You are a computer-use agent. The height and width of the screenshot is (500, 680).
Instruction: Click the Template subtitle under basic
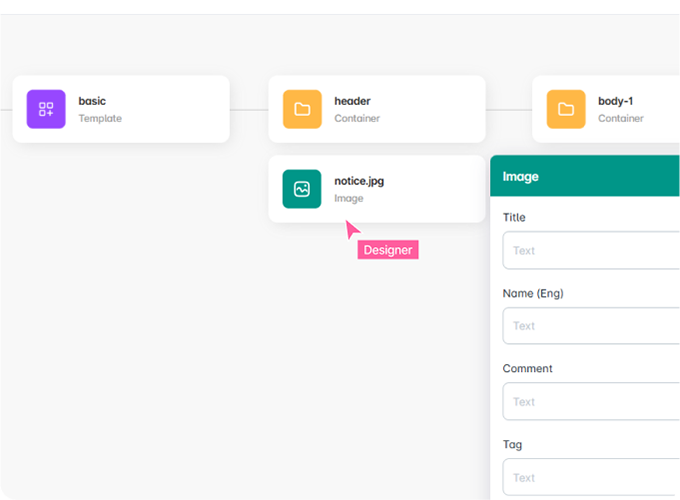click(100, 118)
